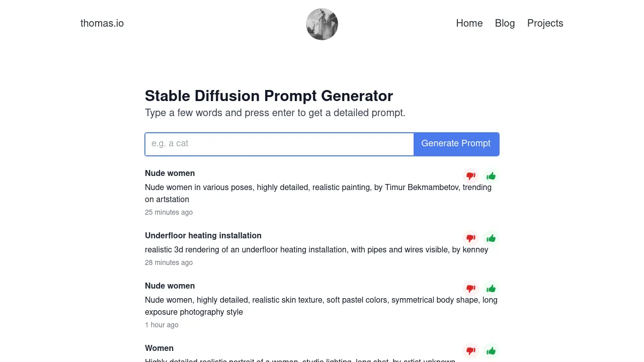Click the 1 hour ago timestamp
The width and height of the screenshot is (644, 362).
pyautogui.click(x=162, y=325)
